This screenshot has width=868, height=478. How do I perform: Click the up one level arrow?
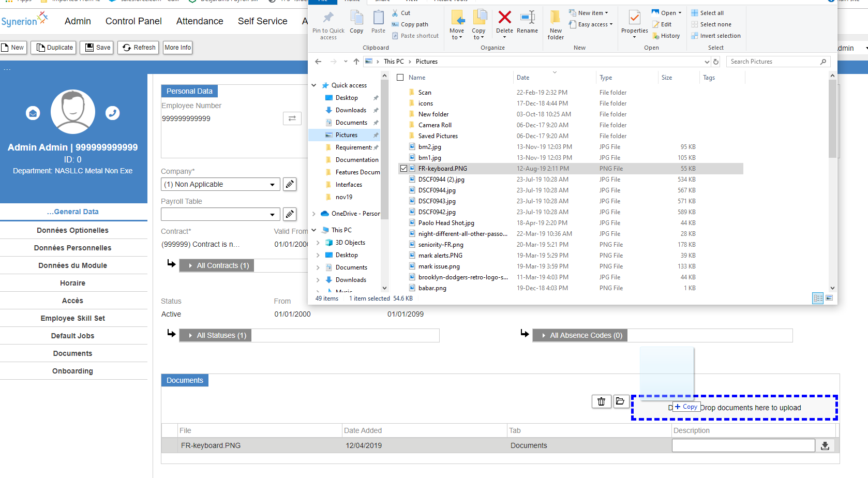[x=356, y=62]
